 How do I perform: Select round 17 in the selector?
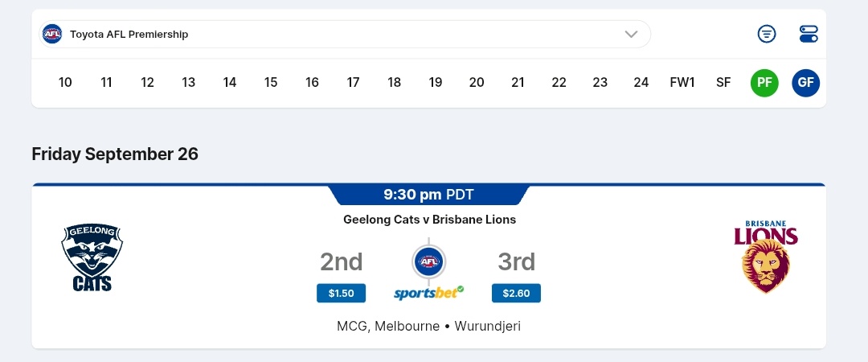point(353,82)
